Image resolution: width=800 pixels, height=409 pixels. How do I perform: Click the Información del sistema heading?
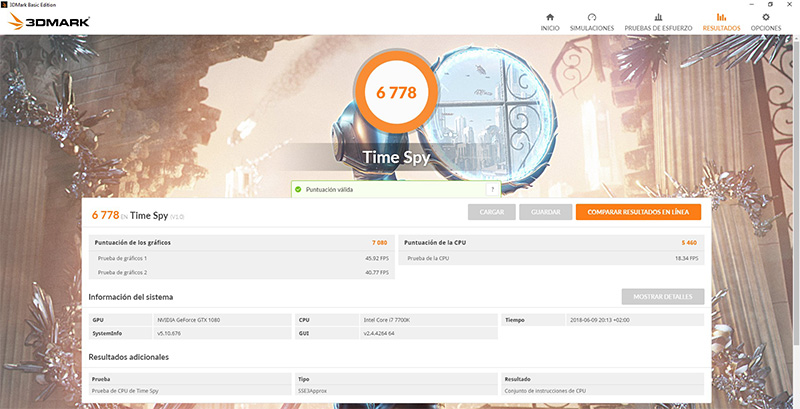coord(131,297)
